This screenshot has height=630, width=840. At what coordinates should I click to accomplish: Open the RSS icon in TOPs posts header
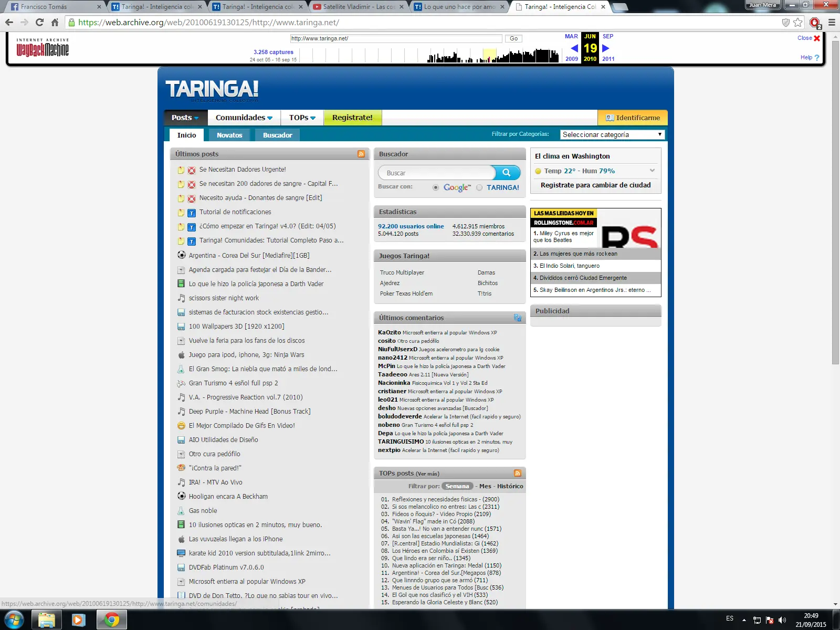click(518, 473)
